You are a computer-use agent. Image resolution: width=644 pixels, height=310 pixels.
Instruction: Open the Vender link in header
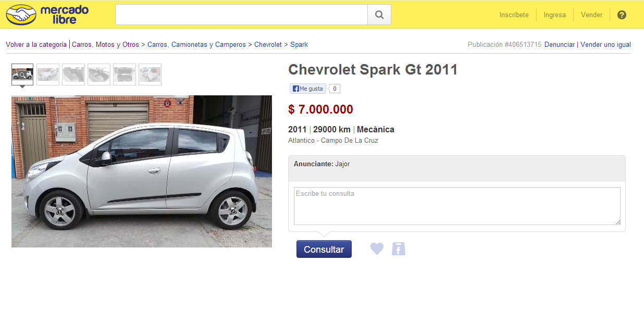click(x=591, y=15)
